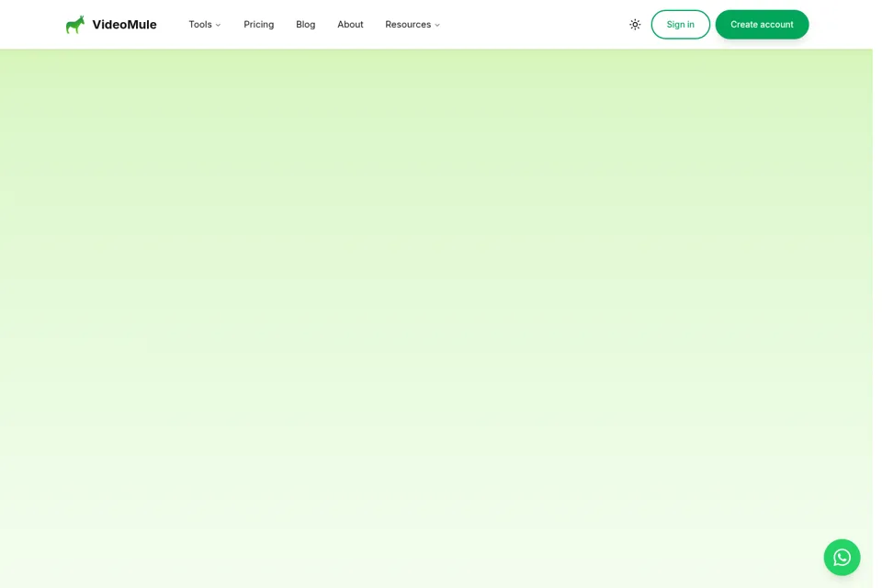Open the Pricing page
The height and width of the screenshot is (588, 882).
pyautogui.click(x=259, y=25)
